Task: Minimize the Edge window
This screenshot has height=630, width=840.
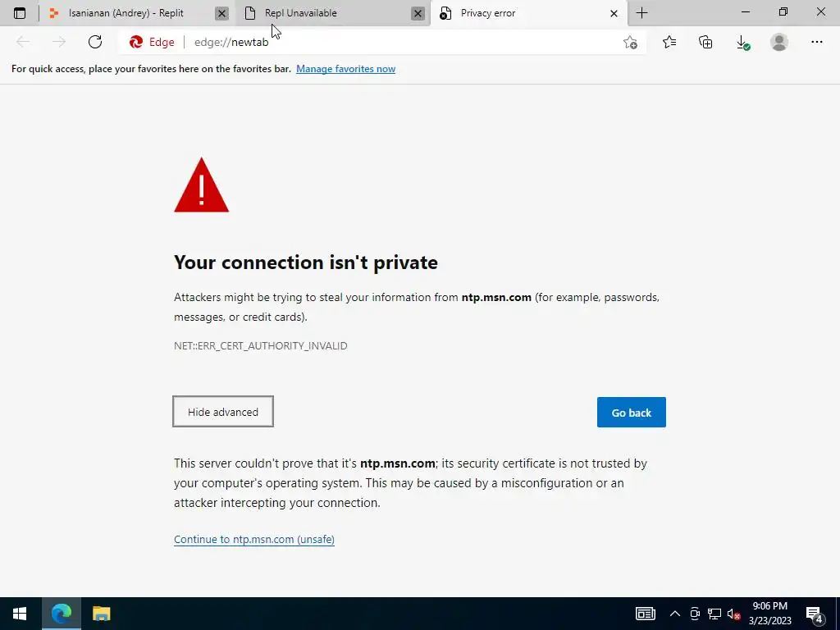Action: pos(745,11)
